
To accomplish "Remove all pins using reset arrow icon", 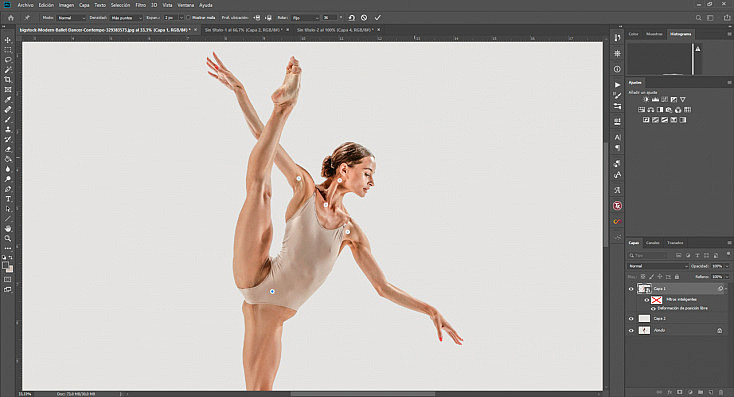I will 352,18.
